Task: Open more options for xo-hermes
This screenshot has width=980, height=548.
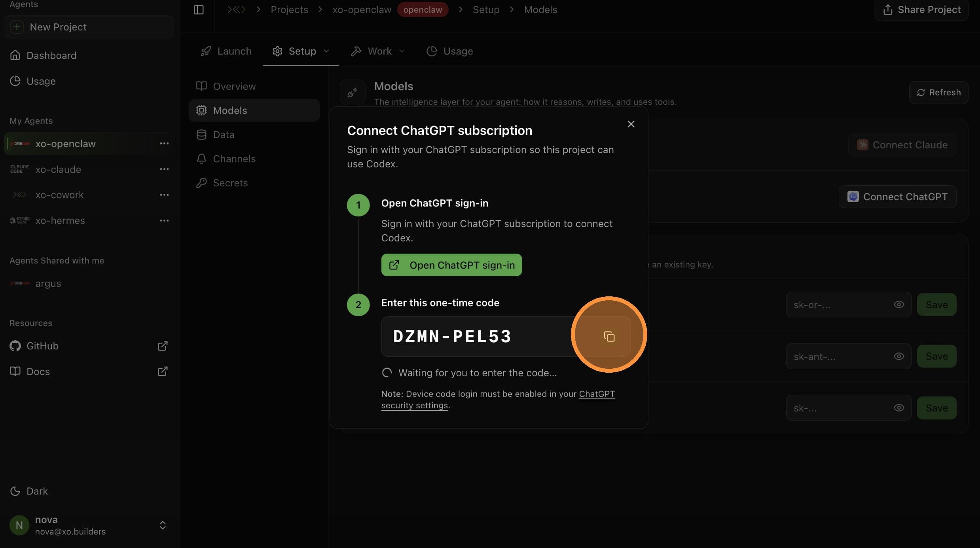Action: click(164, 220)
